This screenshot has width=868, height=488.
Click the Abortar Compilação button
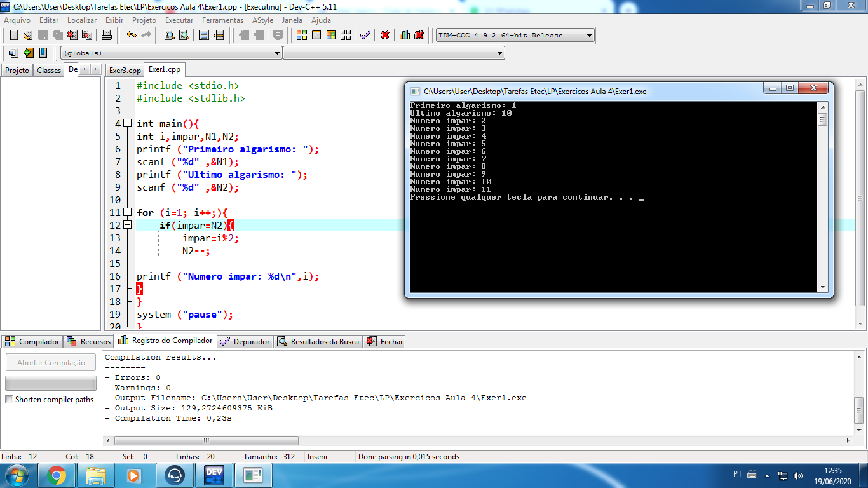click(x=51, y=362)
